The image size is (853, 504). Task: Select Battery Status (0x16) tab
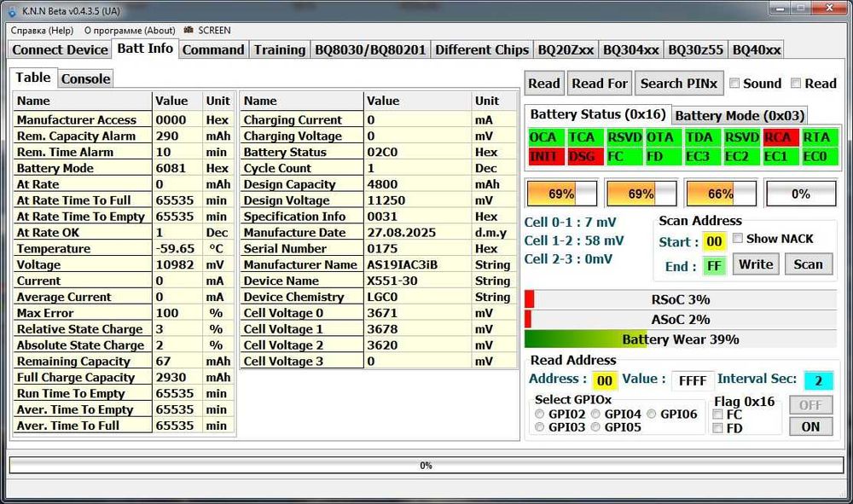coord(598,114)
